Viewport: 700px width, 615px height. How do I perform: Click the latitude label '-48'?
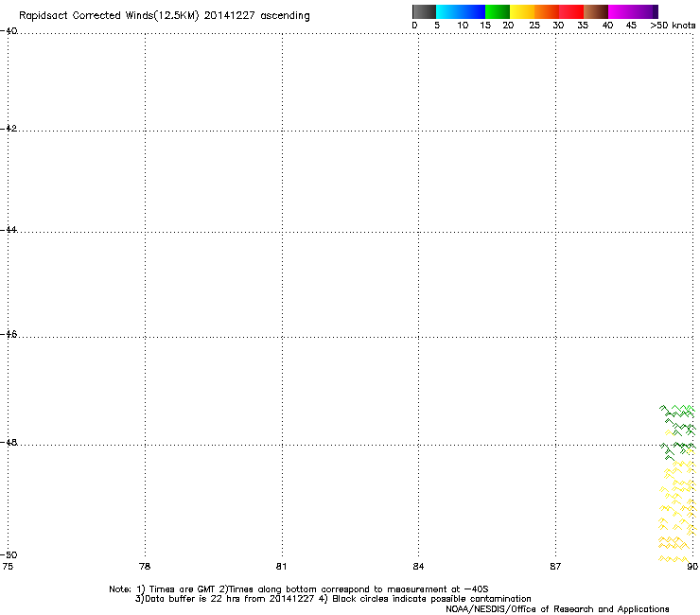click(9, 442)
